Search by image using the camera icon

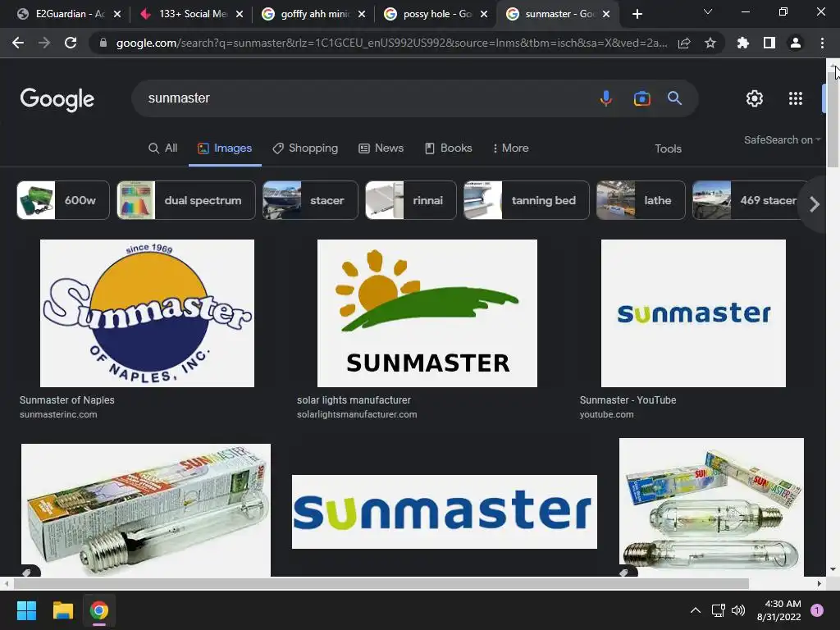click(x=641, y=98)
